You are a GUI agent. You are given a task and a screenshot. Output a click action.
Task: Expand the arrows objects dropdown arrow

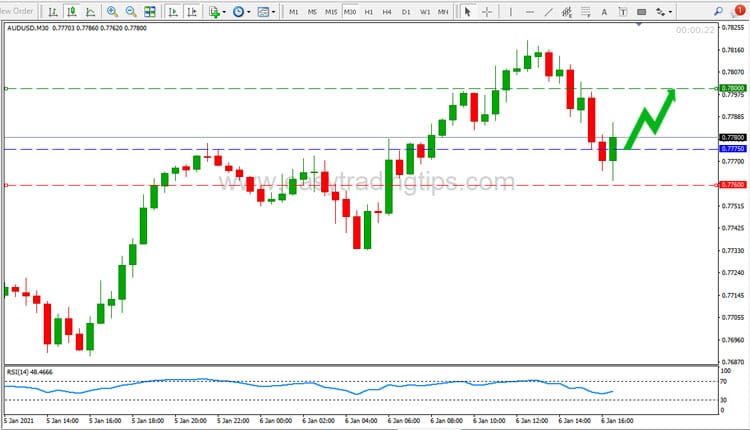click(x=670, y=12)
